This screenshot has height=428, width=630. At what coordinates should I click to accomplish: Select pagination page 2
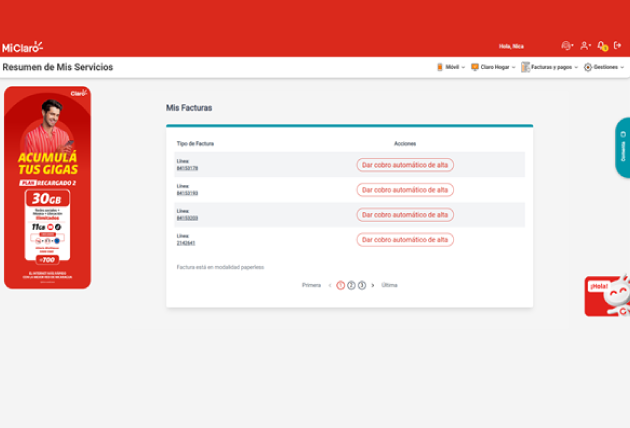[x=351, y=285]
